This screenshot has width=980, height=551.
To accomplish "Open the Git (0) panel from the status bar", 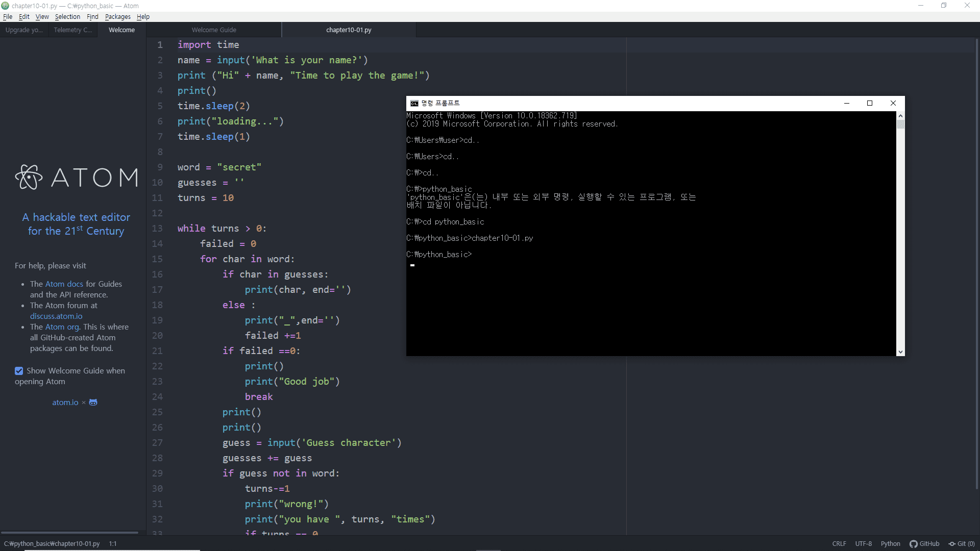I will [x=962, y=544].
